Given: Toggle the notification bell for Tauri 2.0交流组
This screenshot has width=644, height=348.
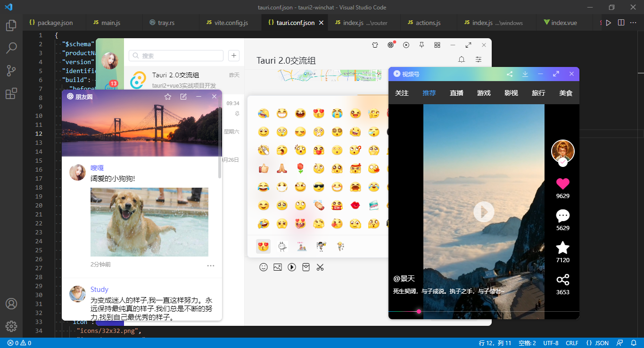Looking at the screenshot, I should click(462, 59).
